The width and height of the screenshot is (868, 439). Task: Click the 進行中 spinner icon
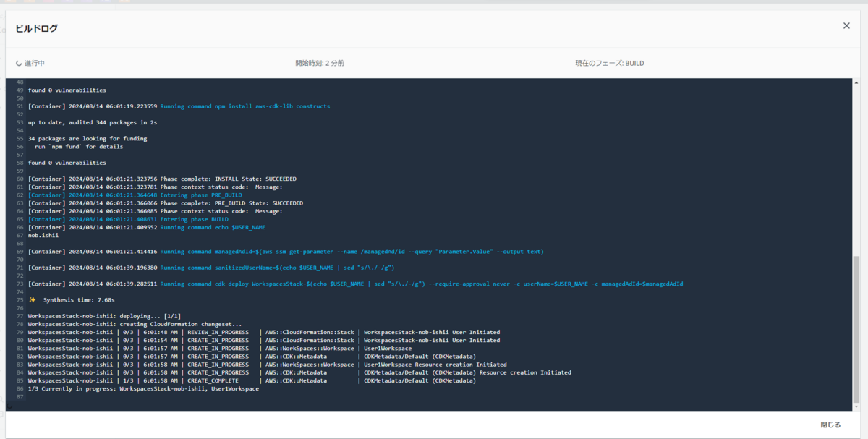19,64
